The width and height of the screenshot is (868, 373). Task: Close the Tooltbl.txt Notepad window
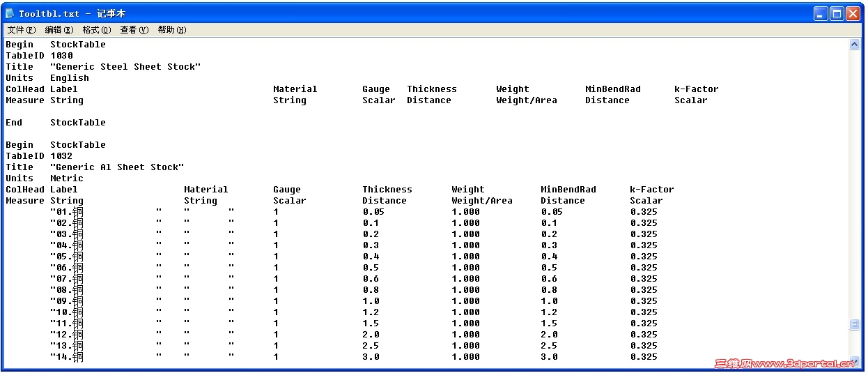[x=853, y=13]
